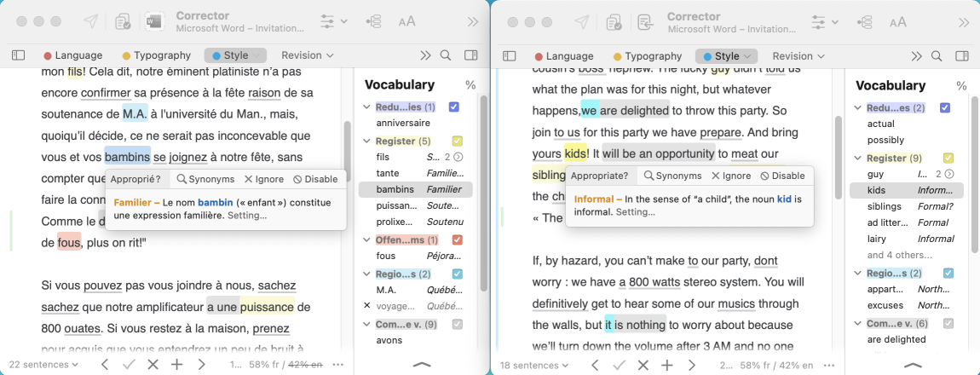
Task: Select the Typography tab in French window
Action: pyautogui.click(x=156, y=55)
